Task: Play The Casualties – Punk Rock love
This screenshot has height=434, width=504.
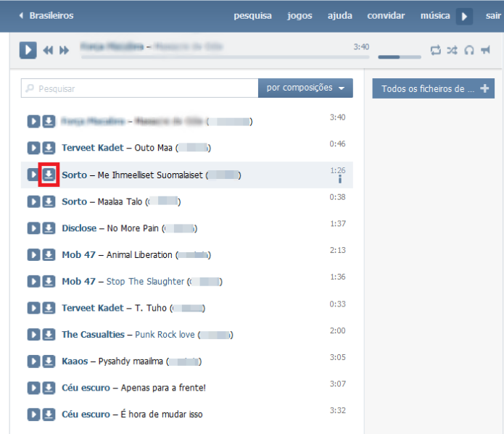Action: (x=33, y=335)
